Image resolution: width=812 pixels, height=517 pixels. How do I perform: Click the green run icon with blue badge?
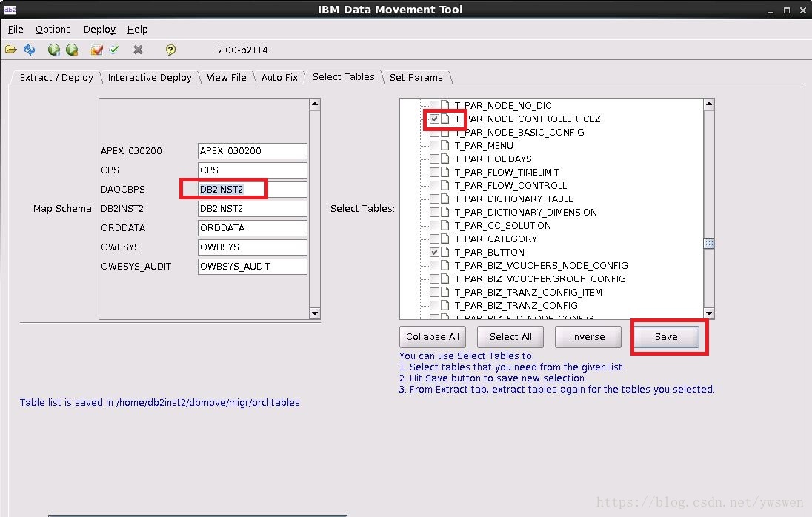pos(54,50)
